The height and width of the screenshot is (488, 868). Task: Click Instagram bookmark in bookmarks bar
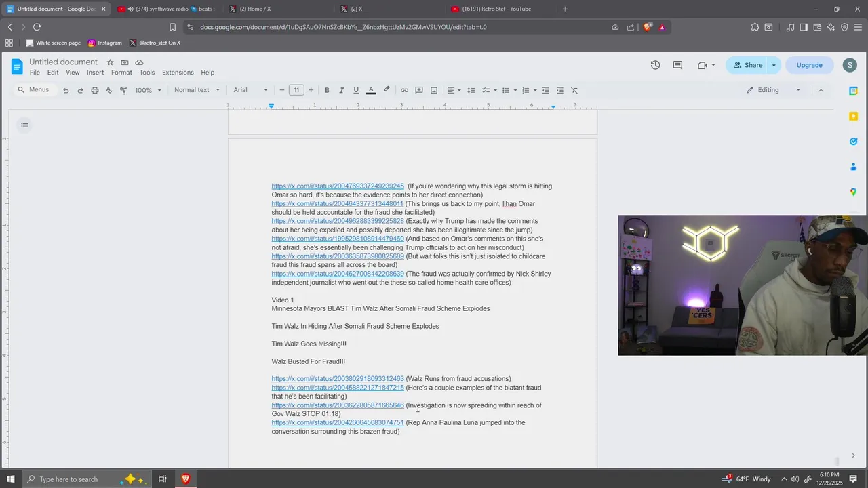(x=105, y=43)
